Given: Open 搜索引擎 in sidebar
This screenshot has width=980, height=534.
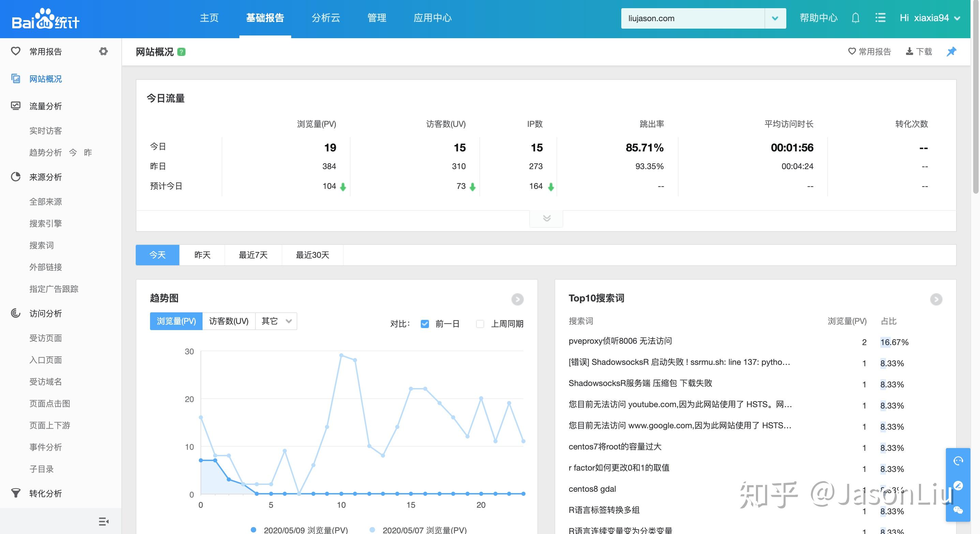Looking at the screenshot, I should pyautogui.click(x=46, y=223).
